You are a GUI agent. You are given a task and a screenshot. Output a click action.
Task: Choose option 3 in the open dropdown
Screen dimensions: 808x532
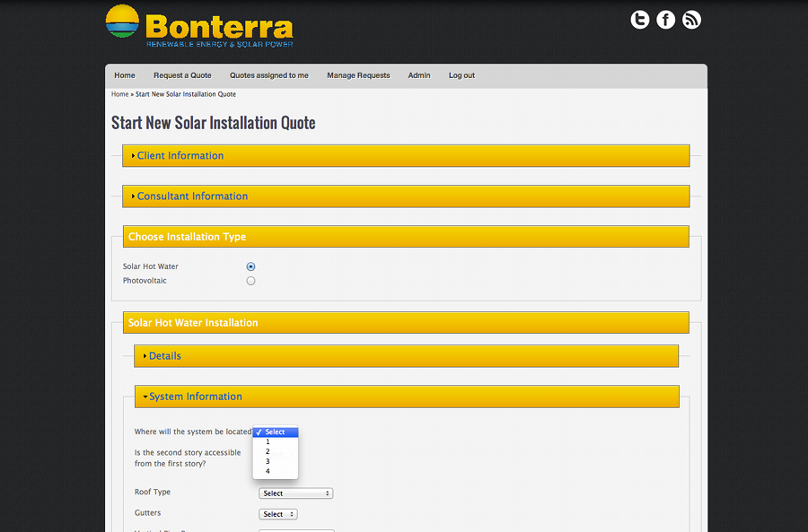pos(276,461)
